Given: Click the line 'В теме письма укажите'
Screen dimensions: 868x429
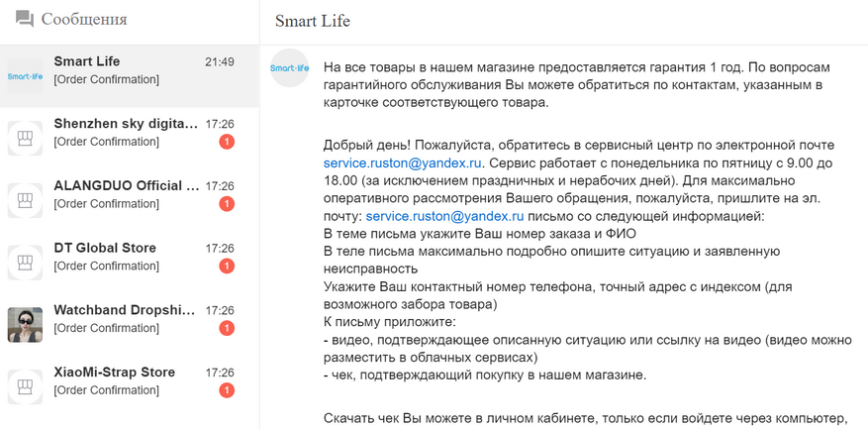Looking at the screenshot, I should (x=479, y=234).
